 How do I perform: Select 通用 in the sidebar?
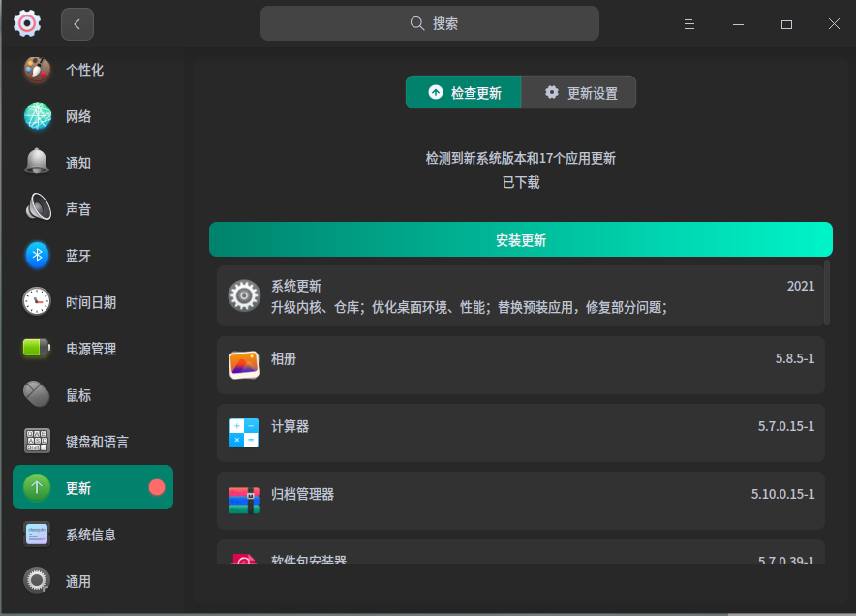(x=93, y=580)
